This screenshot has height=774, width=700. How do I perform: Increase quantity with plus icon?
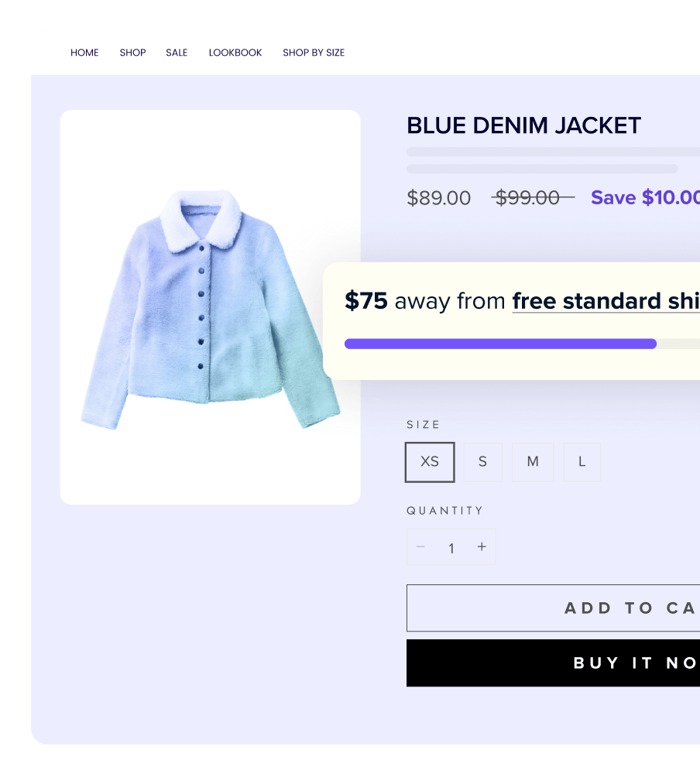click(482, 547)
